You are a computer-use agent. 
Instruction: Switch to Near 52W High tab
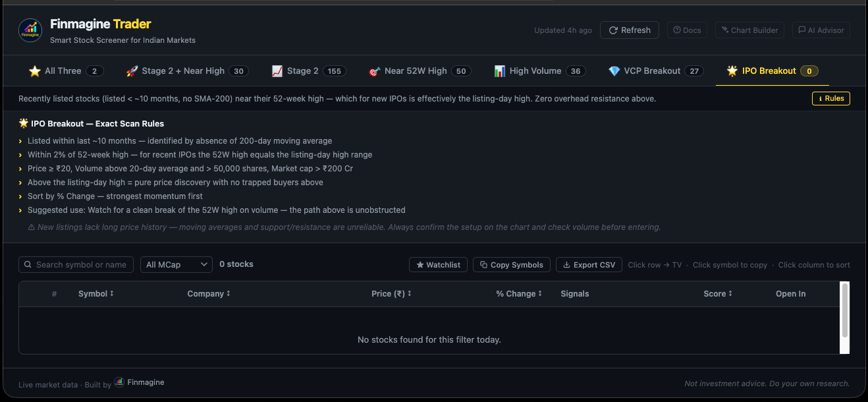[418, 71]
